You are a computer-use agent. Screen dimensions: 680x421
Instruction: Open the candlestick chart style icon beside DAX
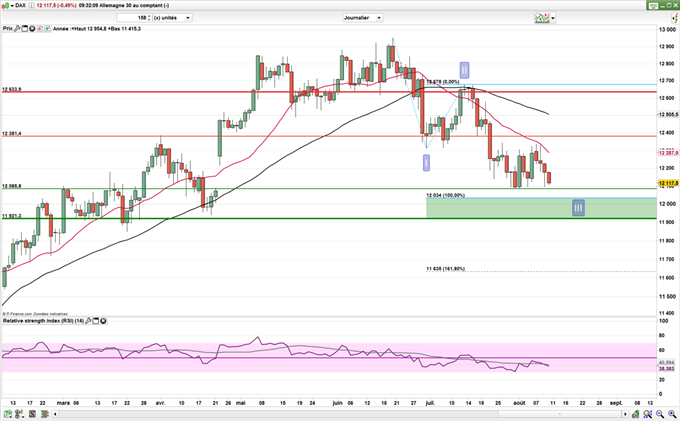click(x=4, y=5)
